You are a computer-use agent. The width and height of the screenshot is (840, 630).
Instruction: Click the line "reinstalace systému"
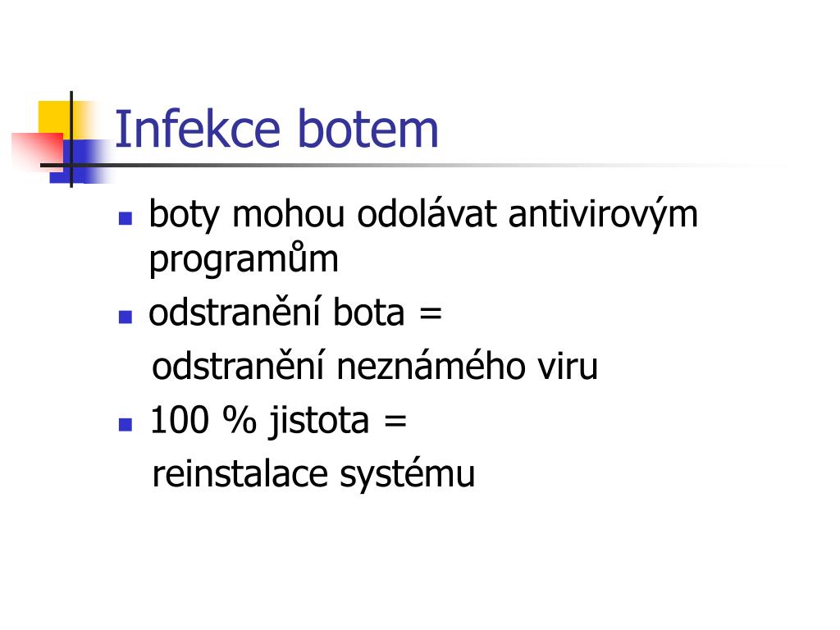pyautogui.click(x=313, y=475)
